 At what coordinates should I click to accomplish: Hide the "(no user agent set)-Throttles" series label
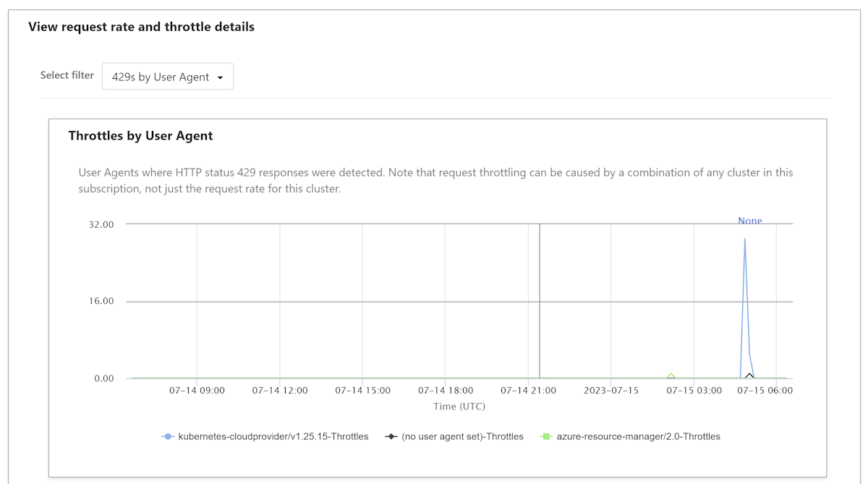point(462,437)
